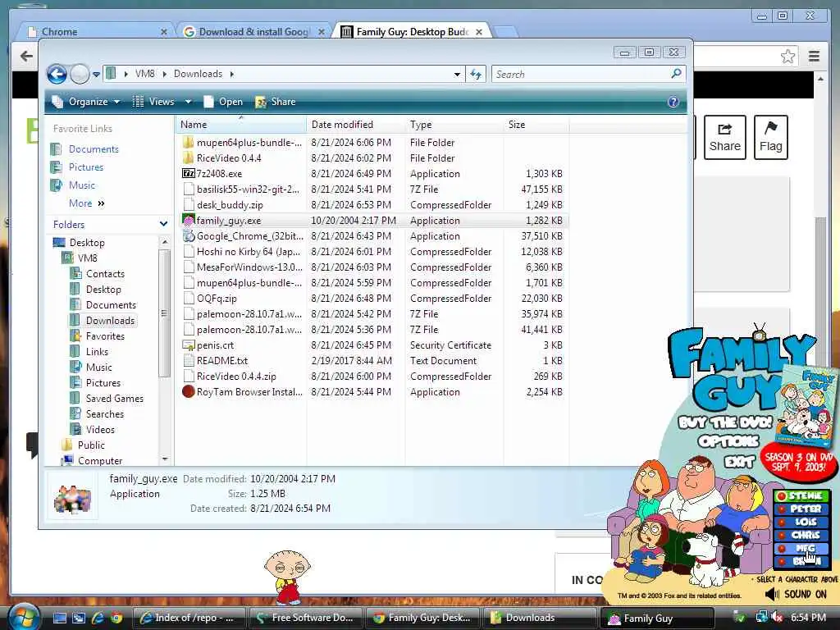The width and height of the screenshot is (840, 630).
Task: Sort files by Type column header
Action: pos(454,125)
